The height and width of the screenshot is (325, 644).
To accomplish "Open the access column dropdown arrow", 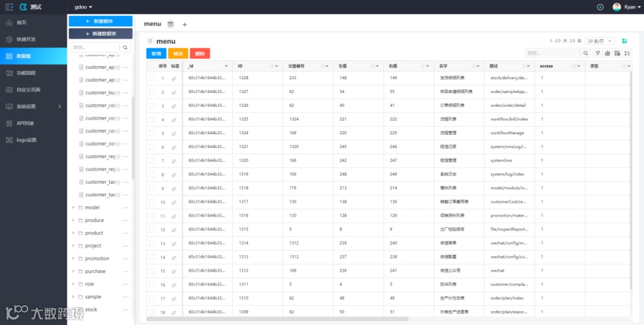I will (x=578, y=66).
